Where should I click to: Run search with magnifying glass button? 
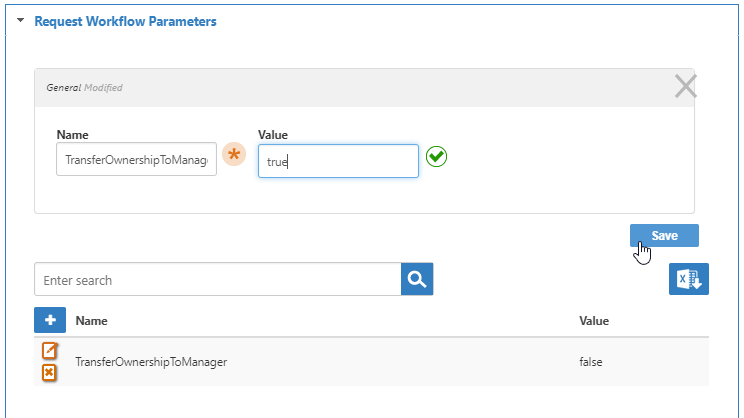(x=417, y=280)
